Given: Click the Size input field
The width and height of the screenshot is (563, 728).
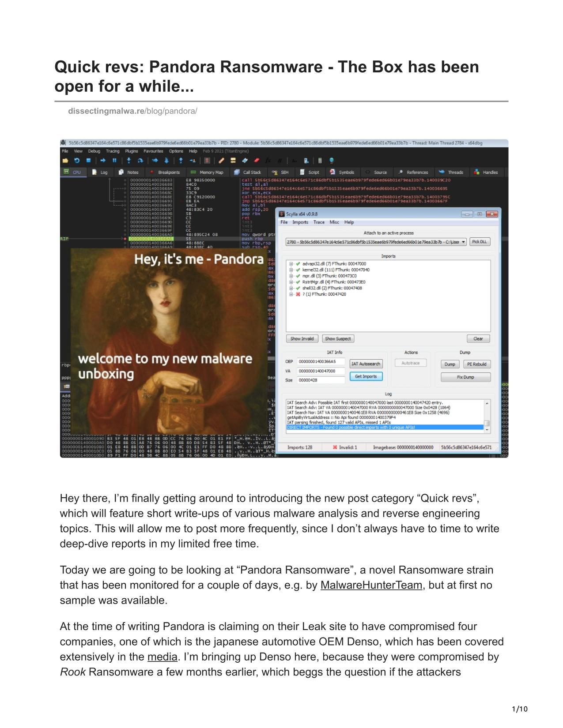Looking at the screenshot, I should (x=321, y=380).
